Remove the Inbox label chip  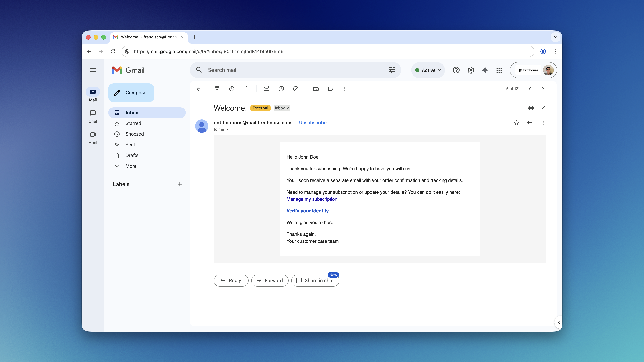pyautogui.click(x=287, y=108)
